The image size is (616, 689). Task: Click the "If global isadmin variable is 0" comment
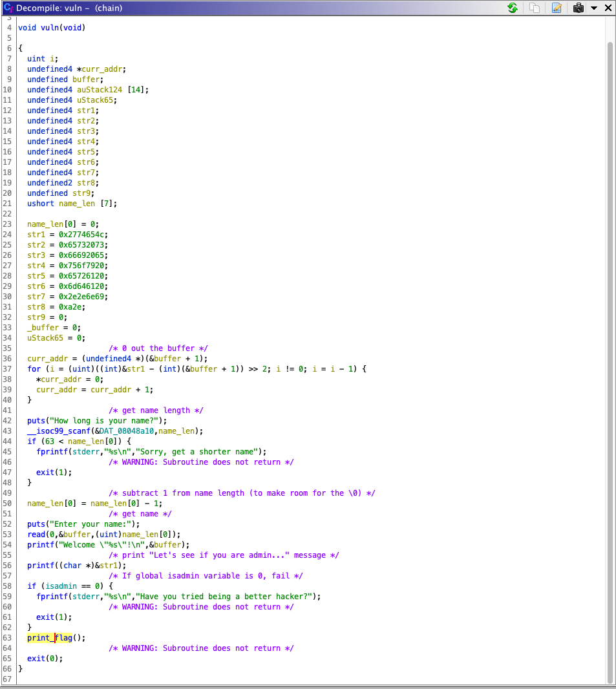tap(206, 576)
